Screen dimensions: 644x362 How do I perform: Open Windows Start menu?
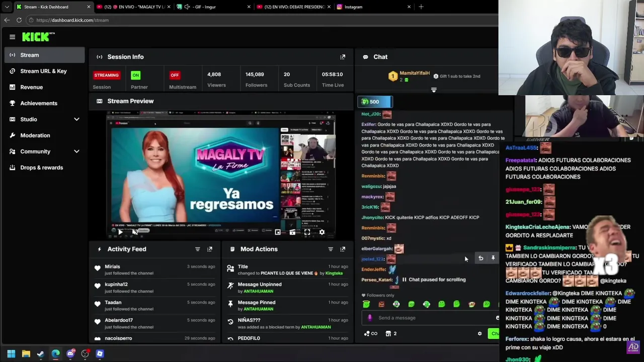point(11,354)
